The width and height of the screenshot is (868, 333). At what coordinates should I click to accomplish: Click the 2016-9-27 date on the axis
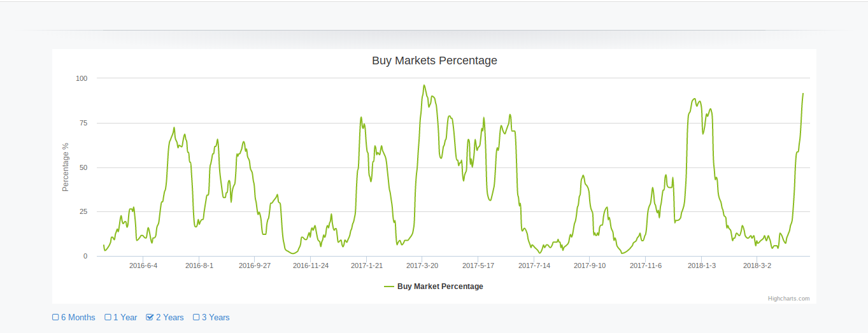[x=255, y=266]
